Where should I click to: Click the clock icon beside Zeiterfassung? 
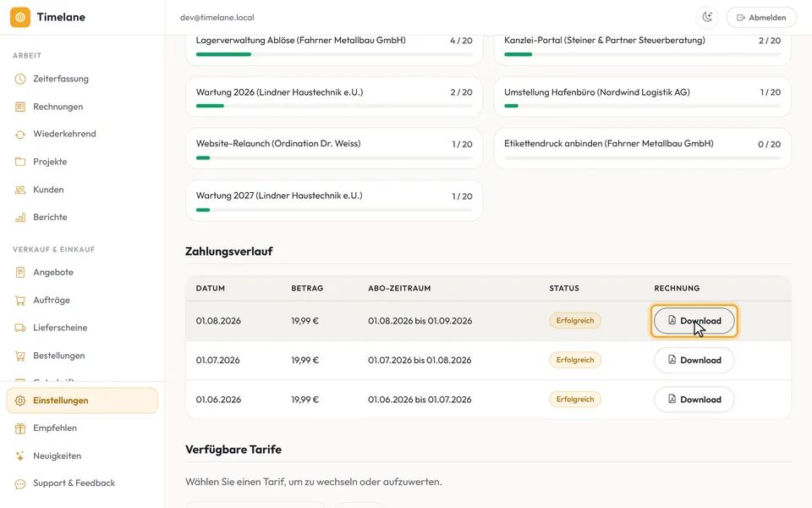(20, 79)
